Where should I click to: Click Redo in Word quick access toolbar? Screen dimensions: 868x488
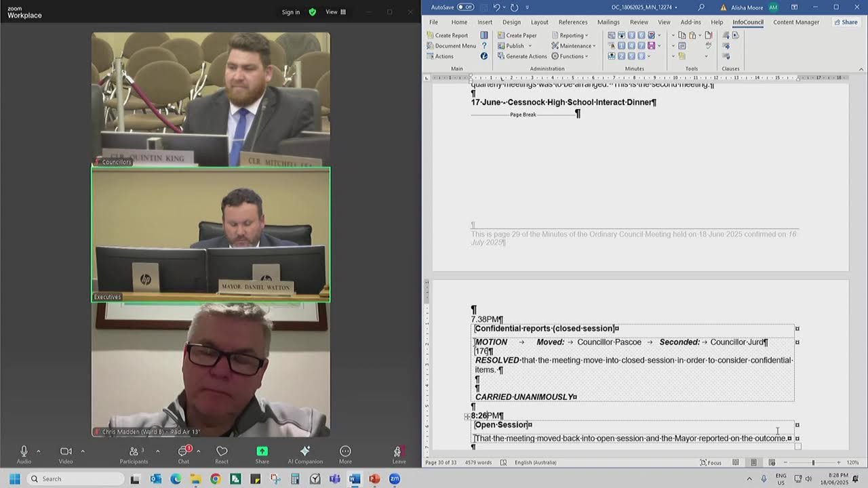pyautogui.click(x=514, y=7)
